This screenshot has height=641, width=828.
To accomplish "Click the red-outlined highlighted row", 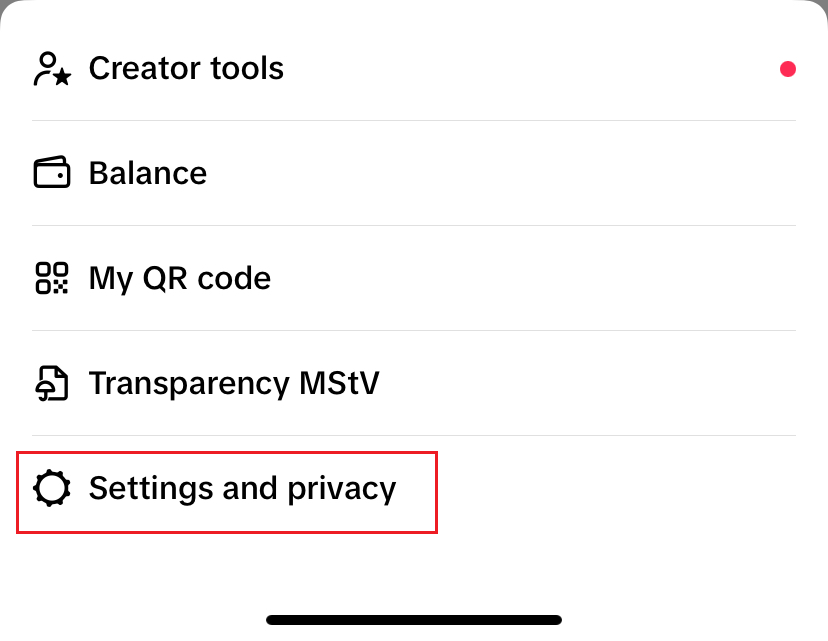I will coord(226,491).
